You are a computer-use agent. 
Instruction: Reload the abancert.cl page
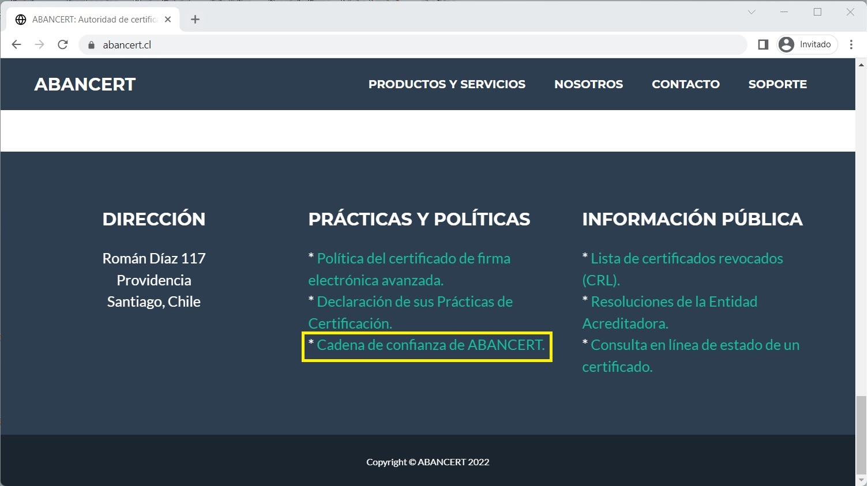(x=63, y=44)
